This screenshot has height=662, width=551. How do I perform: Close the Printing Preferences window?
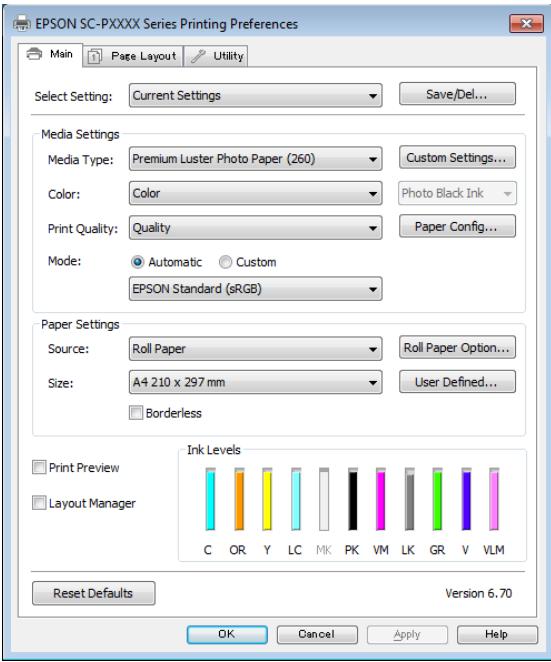(526, 23)
